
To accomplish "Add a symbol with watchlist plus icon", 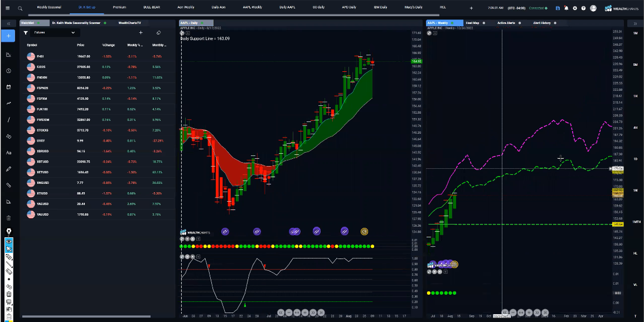I will tap(141, 32).
